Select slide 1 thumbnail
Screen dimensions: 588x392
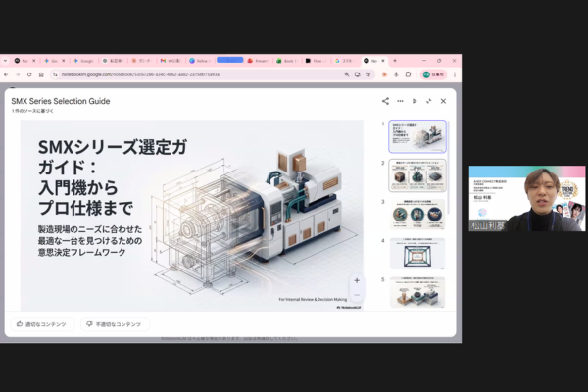(x=417, y=136)
